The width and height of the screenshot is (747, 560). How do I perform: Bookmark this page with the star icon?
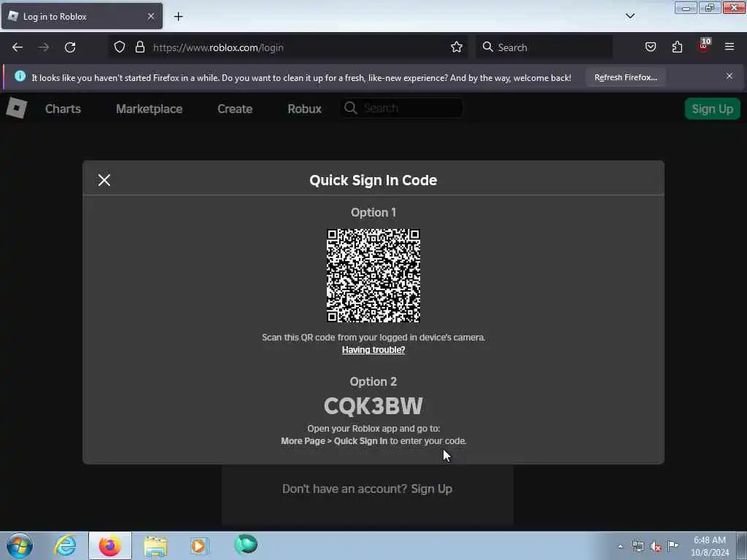point(457,47)
